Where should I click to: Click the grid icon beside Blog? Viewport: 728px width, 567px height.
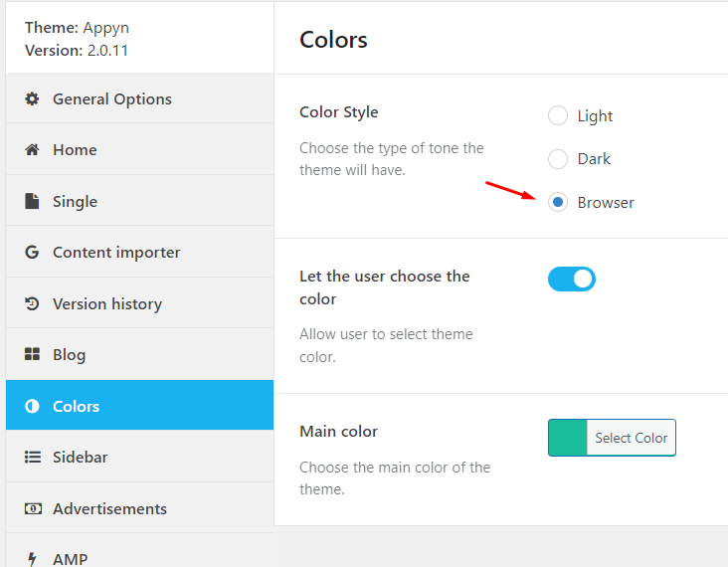point(32,354)
